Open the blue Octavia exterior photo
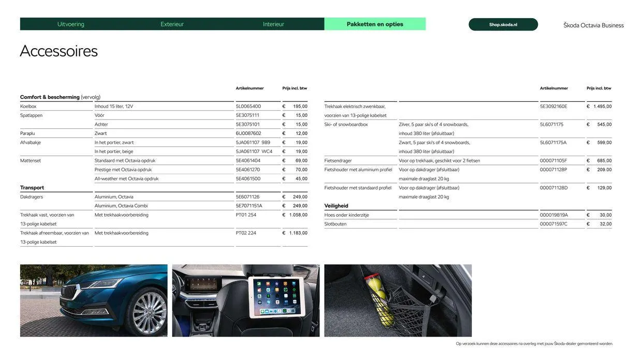Image resolution: width=644 pixels, height=362 pixels. (94, 300)
